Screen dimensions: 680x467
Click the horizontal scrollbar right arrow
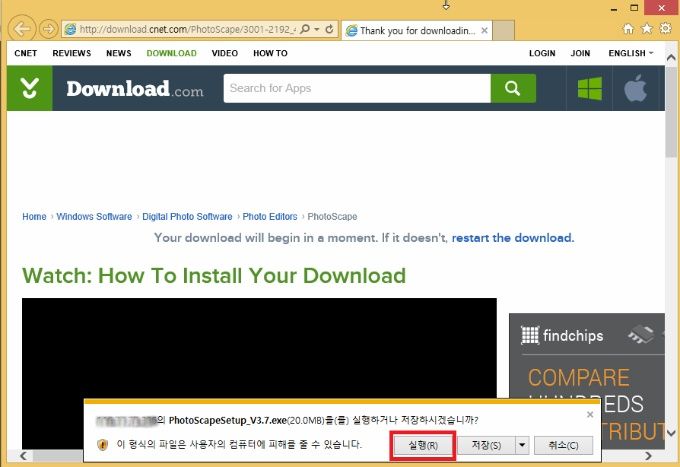pyautogui.click(x=648, y=455)
